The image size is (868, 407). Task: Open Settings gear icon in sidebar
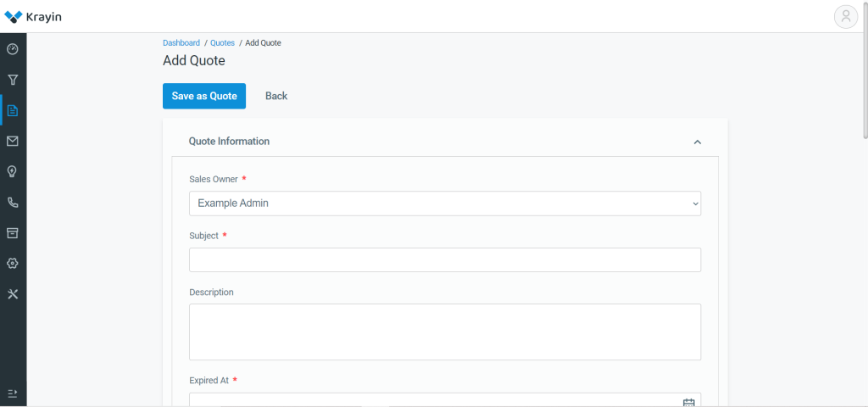tap(13, 263)
